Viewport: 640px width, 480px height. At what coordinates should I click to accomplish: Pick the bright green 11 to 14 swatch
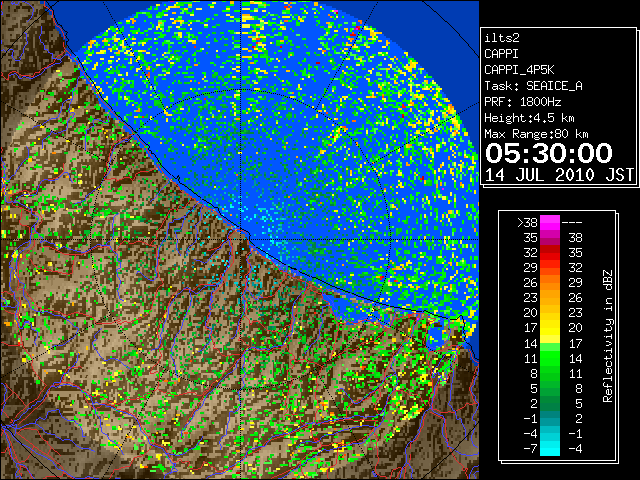(550, 358)
